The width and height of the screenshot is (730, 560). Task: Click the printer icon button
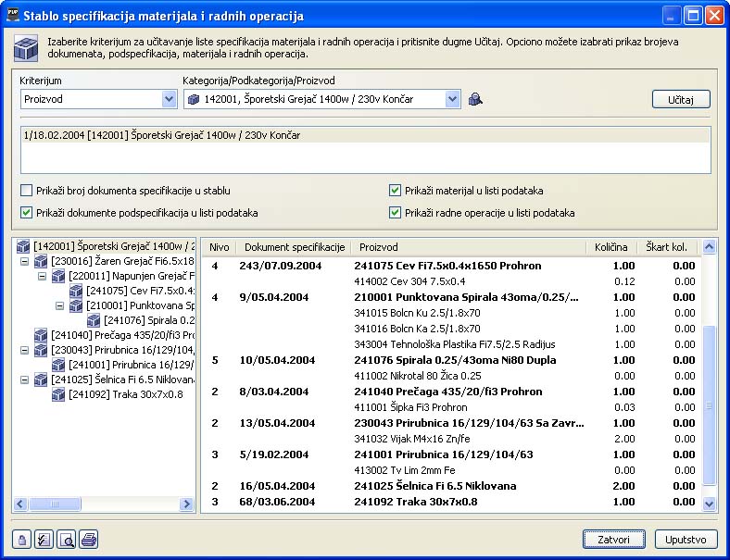click(x=88, y=540)
